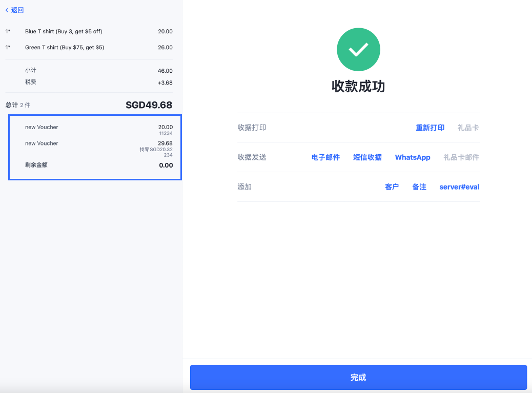Select the Green T shirt line item
The height and width of the screenshot is (393, 532).
click(x=89, y=47)
